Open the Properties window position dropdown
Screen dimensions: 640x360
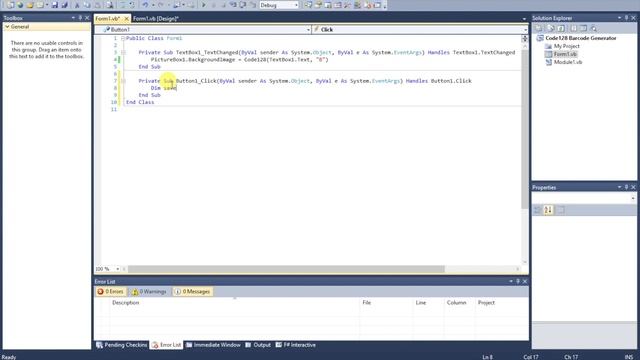[x=620, y=187]
